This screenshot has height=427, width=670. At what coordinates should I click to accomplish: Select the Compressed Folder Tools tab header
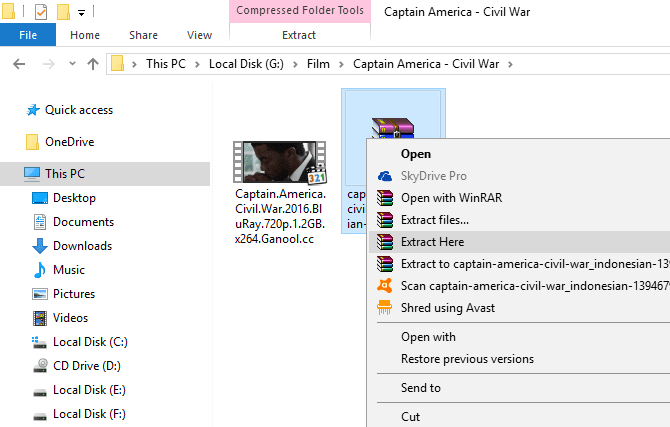(x=300, y=10)
